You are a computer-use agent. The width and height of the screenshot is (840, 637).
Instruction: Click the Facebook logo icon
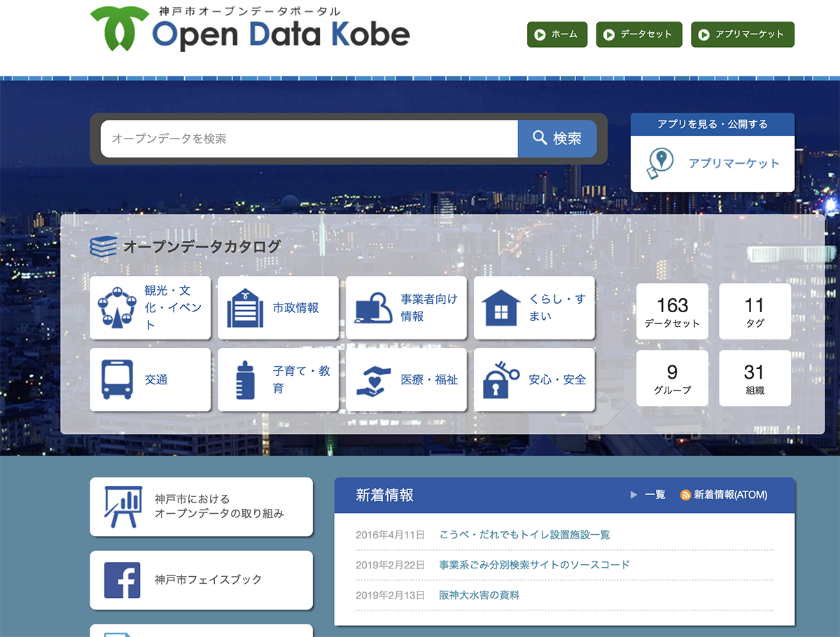tap(122, 580)
